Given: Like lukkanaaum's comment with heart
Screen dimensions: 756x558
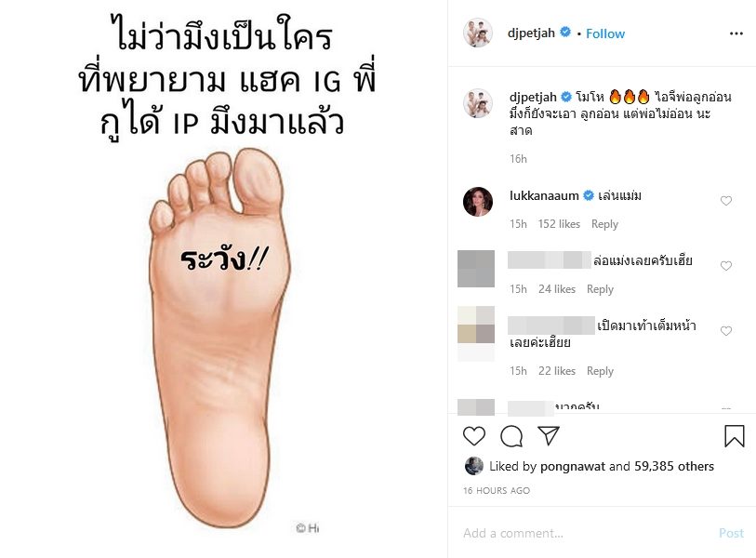Looking at the screenshot, I should pyautogui.click(x=726, y=201).
